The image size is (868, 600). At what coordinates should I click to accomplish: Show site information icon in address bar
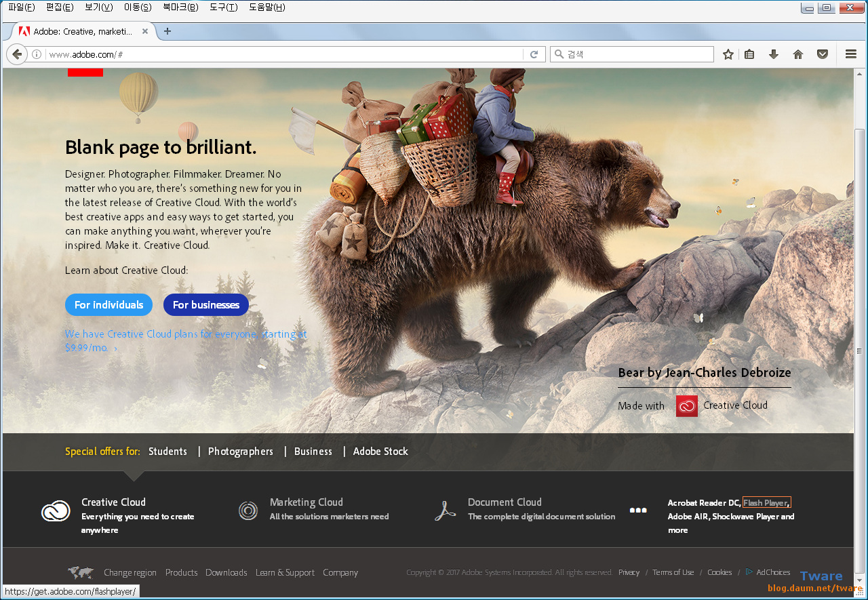pos(37,54)
